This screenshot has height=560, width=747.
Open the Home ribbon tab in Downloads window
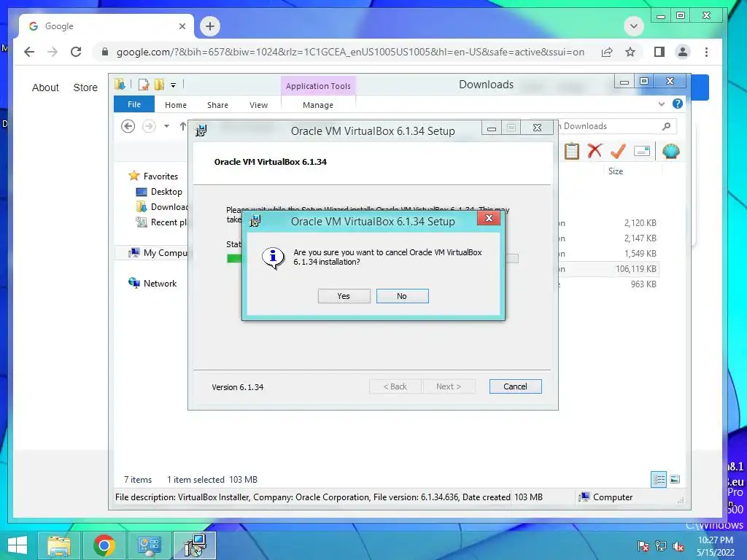pyautogui.click(x=176, y=105)
